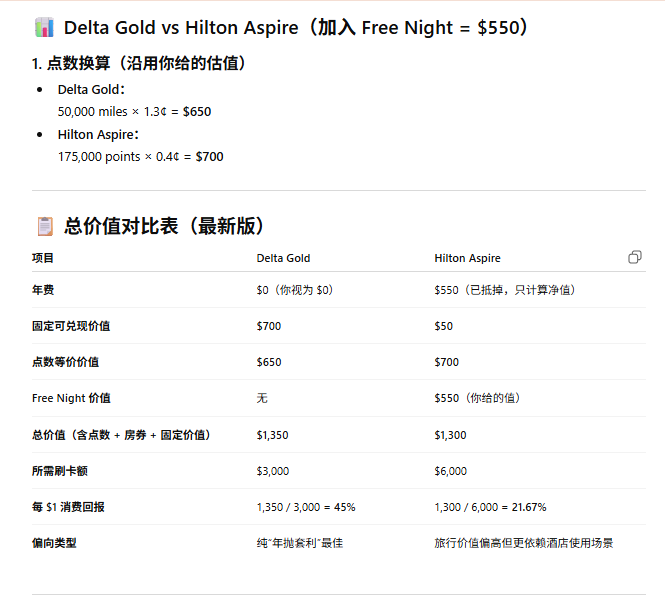Viewport: 665px width, 596px height.
Task: Click the copy table icon
Action: 634,257
